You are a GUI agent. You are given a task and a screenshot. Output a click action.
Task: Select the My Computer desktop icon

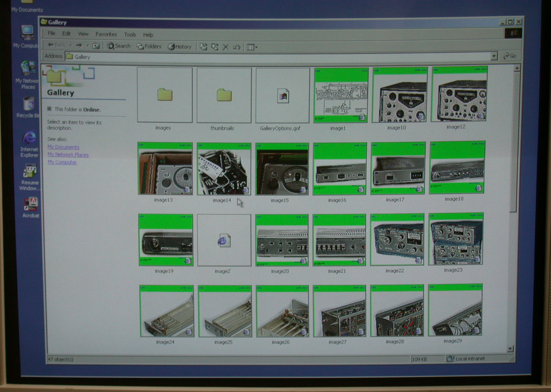tap(27, 37)
